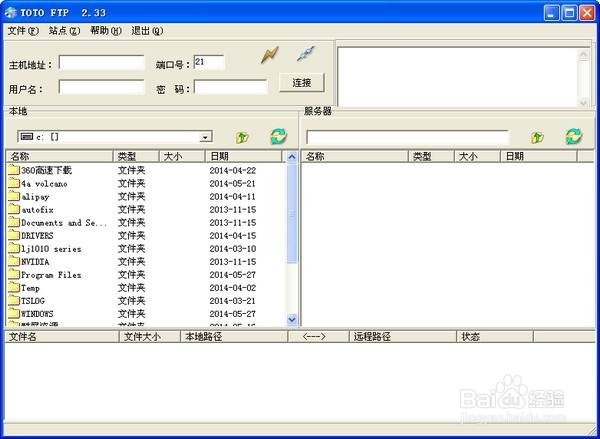Click the 远程路径 queue column header

pyautogui.click(x=403, y=337)
